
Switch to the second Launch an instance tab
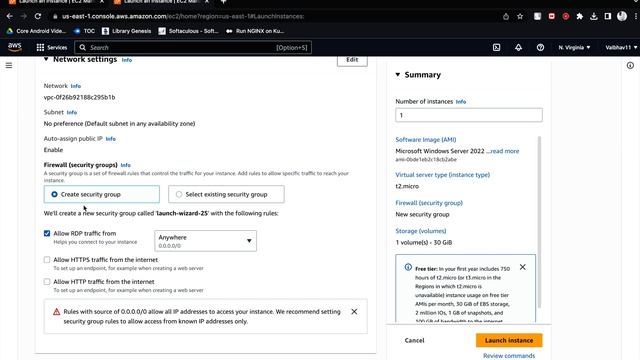point(162,2)
